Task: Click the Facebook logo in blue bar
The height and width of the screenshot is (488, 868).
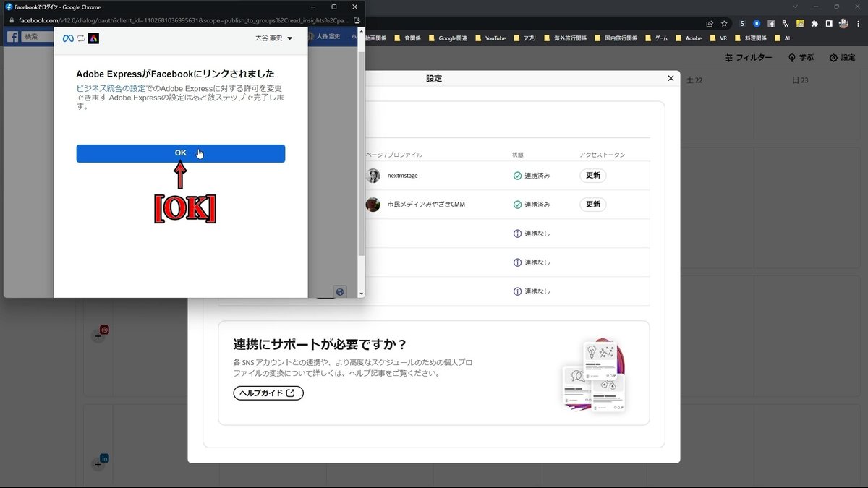Action: click(x=12, y=36)
